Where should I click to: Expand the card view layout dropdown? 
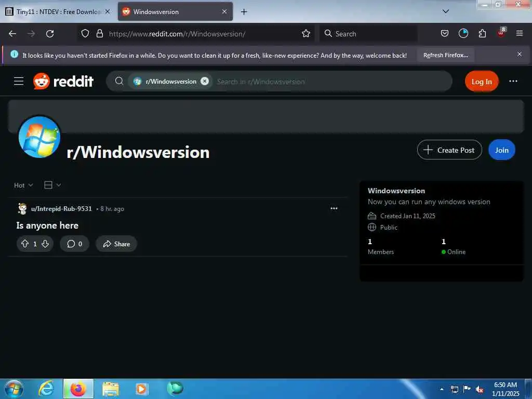coord(52,185)
